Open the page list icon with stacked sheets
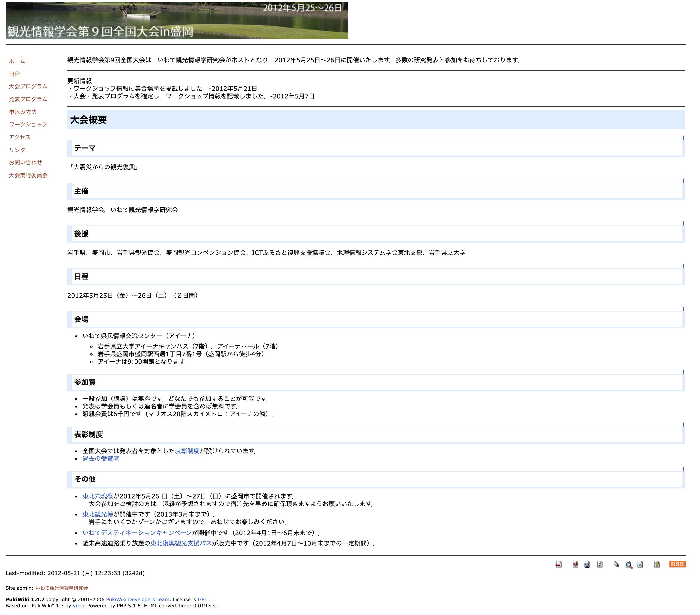The image size is (700, 615). [x=616, y=564]
